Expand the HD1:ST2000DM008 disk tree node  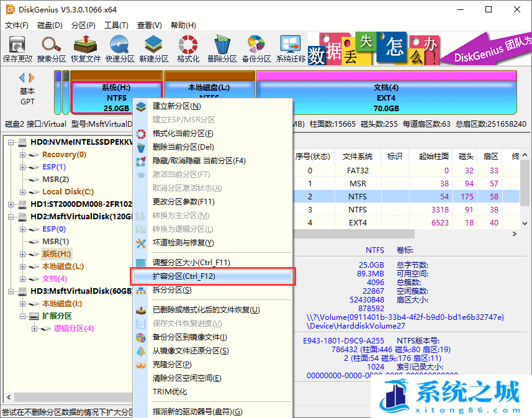click(12, 204)
